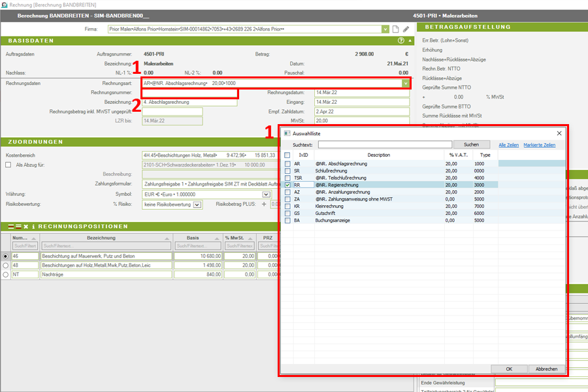Select the radio button for position 48

(6, 265)
